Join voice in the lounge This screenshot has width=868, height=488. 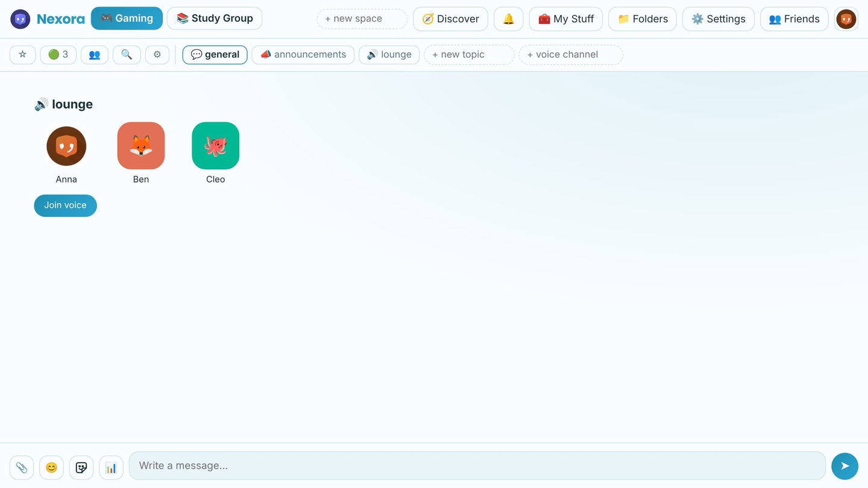65,205
